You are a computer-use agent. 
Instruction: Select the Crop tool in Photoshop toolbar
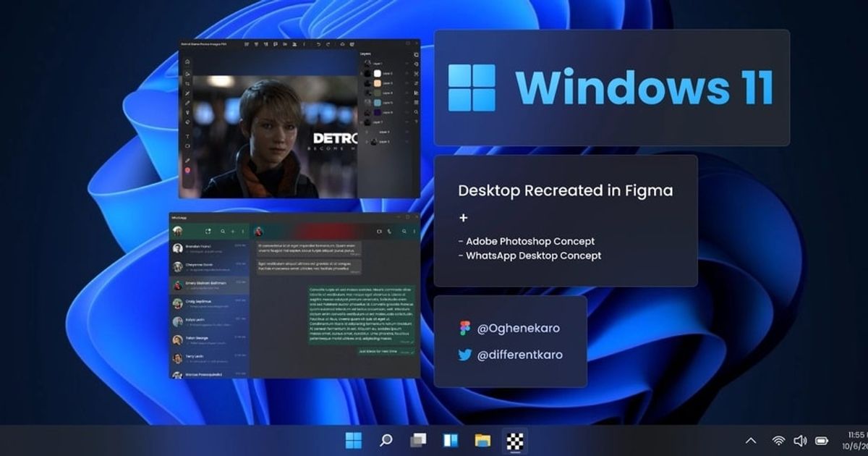tap(187, 84)
